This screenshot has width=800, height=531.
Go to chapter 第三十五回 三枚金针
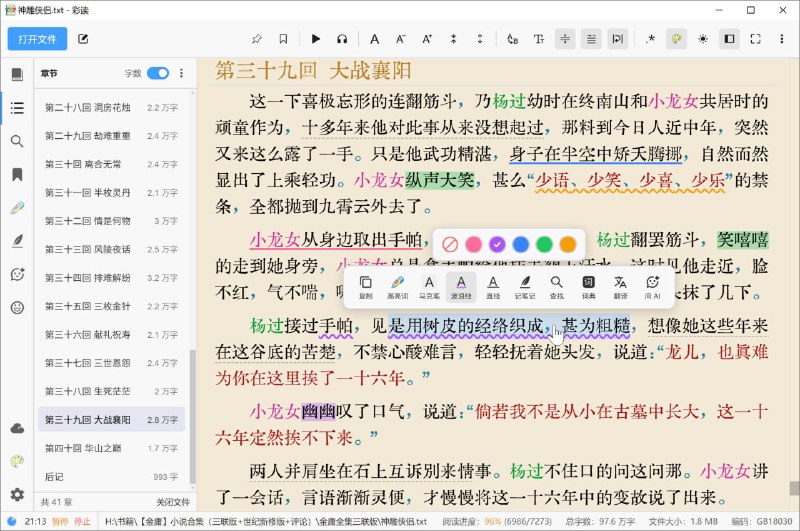pyautogui.click(x=111, y=306)
